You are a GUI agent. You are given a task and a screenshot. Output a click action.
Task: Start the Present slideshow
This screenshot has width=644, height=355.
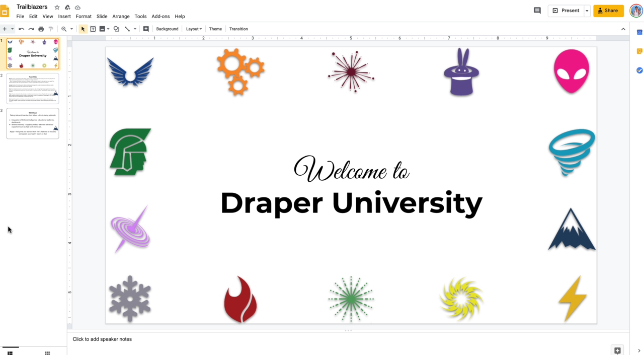pos(566,11)
